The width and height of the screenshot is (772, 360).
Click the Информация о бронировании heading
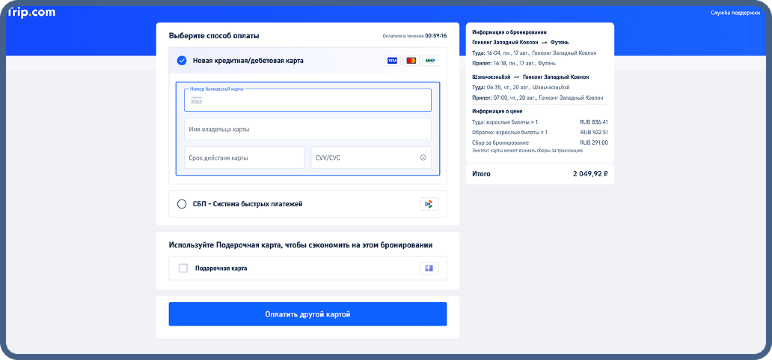click(x=509, y=32)
